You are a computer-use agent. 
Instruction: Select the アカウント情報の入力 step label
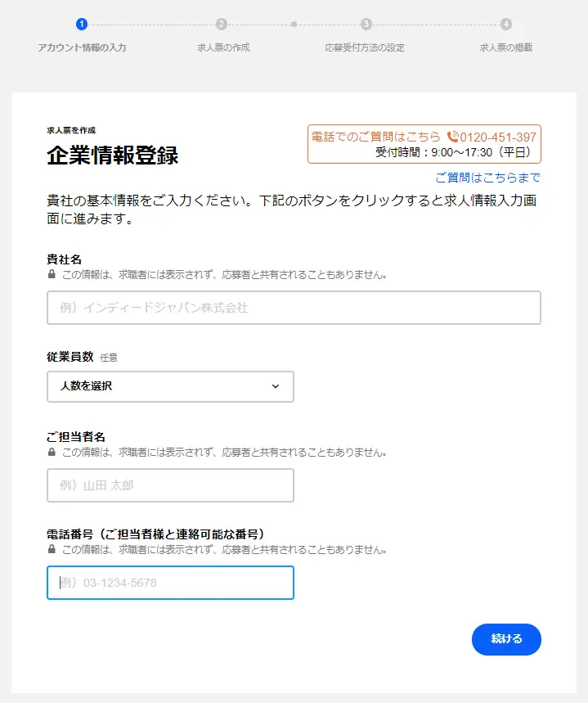click(x=82, y=47)
